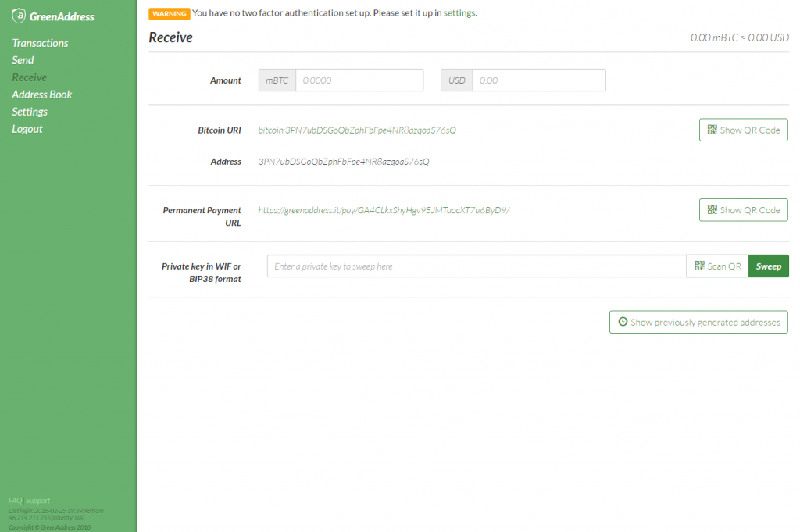
Task: Click the QR icon beside the Bitcoin URI
Action: [x=712, y=130]
